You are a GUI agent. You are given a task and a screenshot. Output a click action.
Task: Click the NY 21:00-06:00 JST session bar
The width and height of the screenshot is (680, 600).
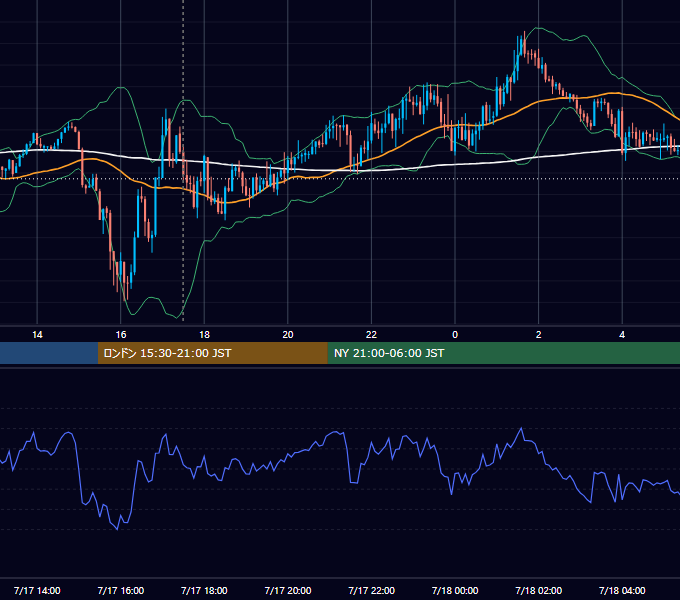point(503,353)
